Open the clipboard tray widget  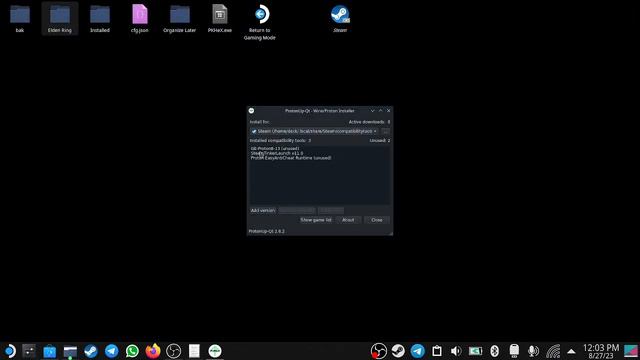437,351
